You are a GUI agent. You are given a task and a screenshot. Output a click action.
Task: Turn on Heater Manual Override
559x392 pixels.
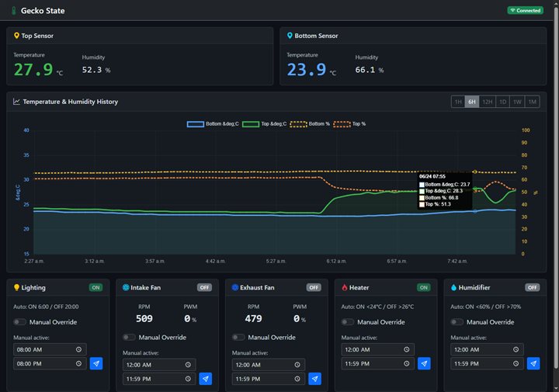click(x=348, y=322)
